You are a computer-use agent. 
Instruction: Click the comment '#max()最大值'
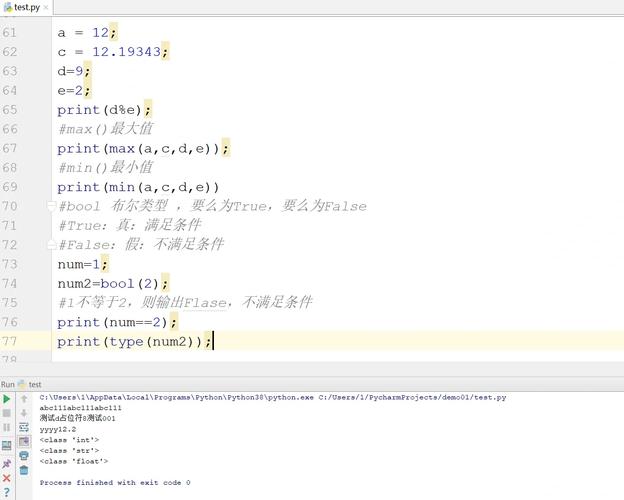pos(105,129)
